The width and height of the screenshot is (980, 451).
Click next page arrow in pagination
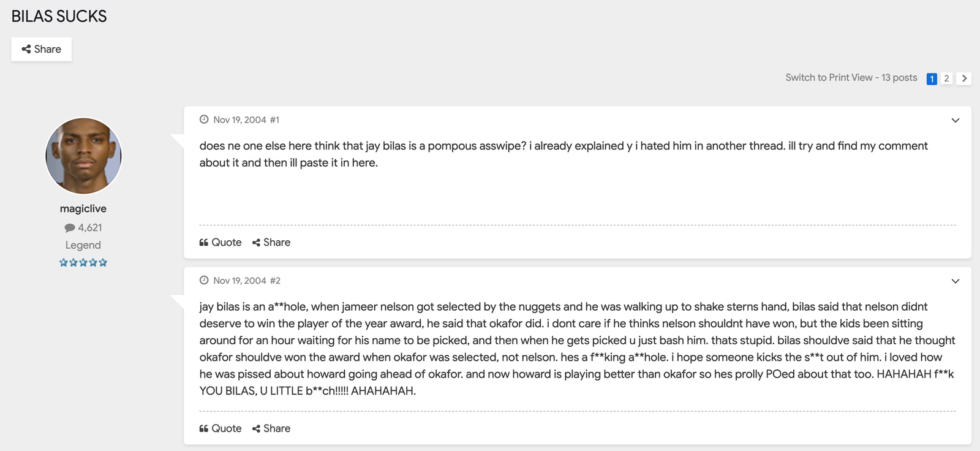coord(964,78)
